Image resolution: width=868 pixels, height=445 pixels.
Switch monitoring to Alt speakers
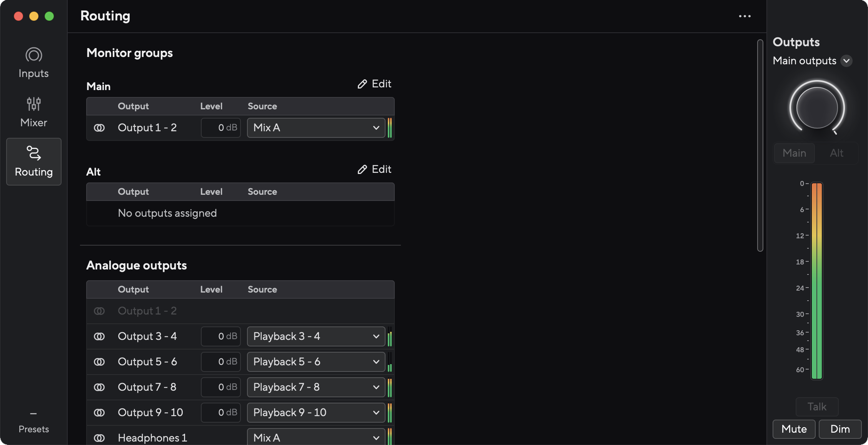[836, 153]
